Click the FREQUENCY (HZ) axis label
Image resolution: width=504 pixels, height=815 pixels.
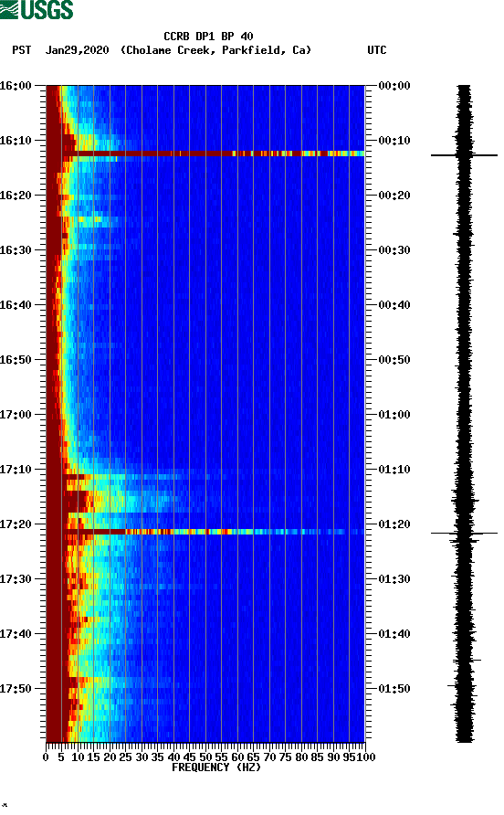click(216, 767)
